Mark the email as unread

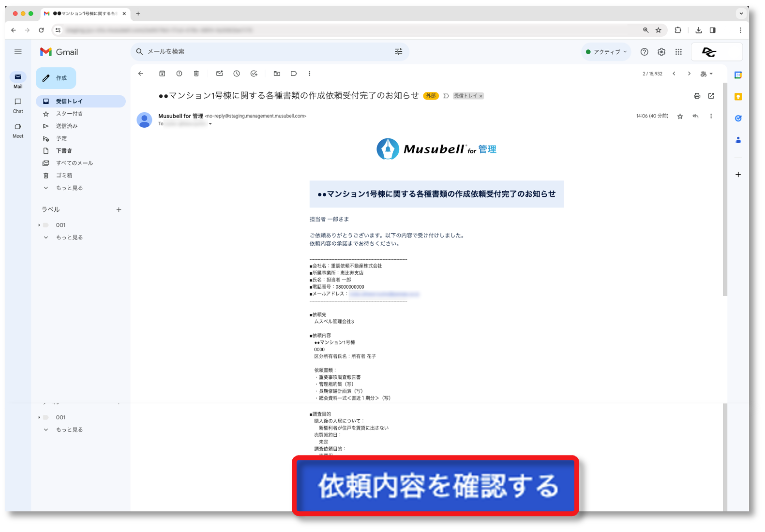point(219,74)
